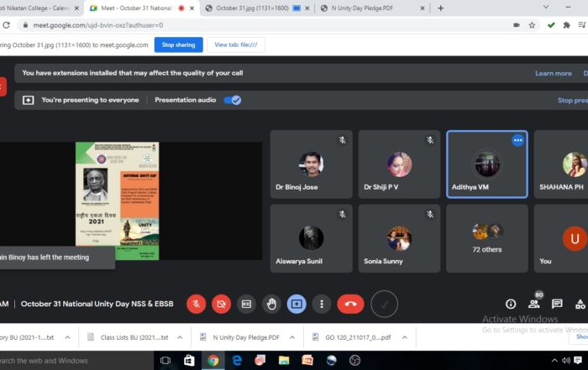Leave the call with red hang-up button
The width and height of the screenshot is (588, 370).
click(350, 304)
